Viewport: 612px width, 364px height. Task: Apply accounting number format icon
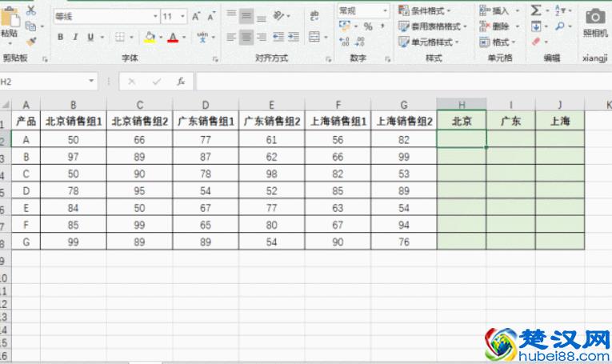345,26
